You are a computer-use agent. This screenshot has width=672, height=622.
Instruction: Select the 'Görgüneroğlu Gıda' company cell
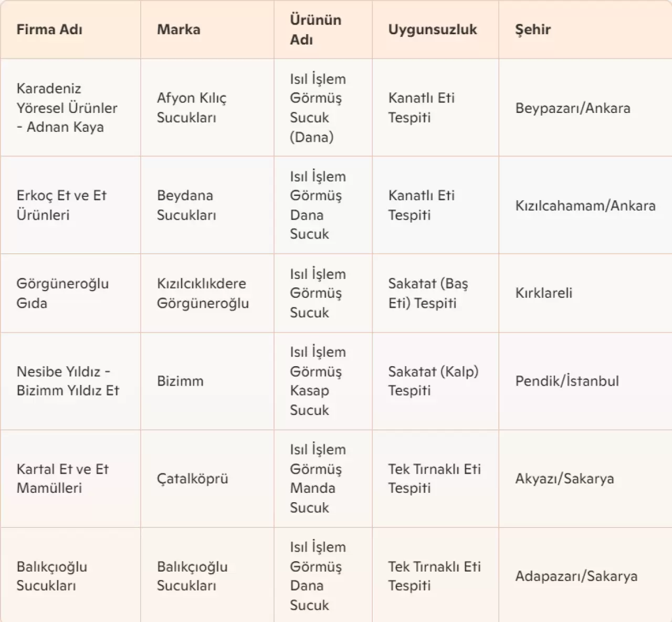(x=62, y=293)
